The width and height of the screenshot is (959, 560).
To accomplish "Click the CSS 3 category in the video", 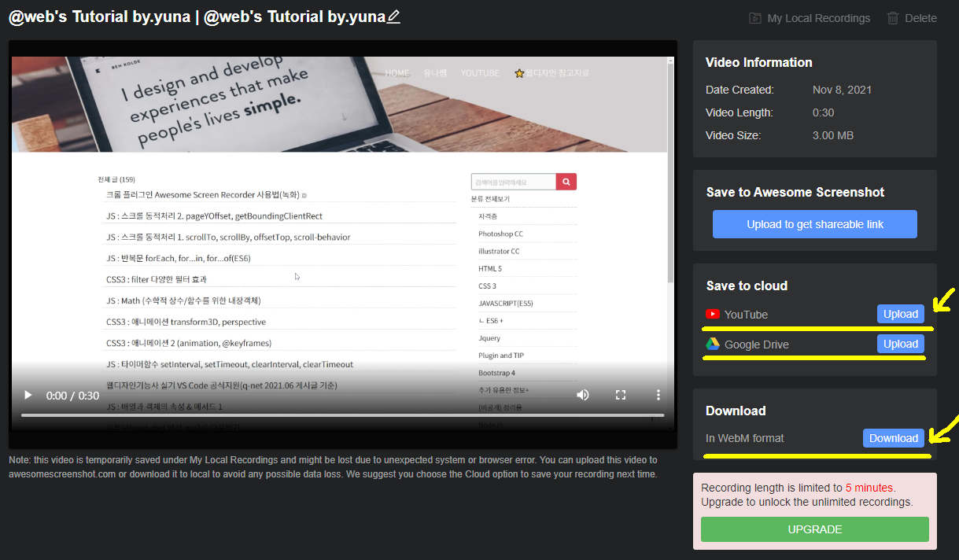I will tap(487, 286).
